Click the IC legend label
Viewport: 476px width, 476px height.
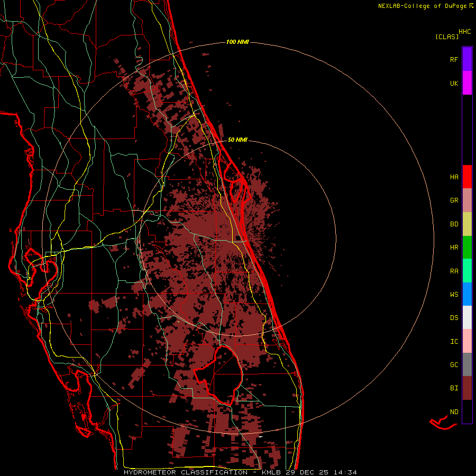point(454,342)
